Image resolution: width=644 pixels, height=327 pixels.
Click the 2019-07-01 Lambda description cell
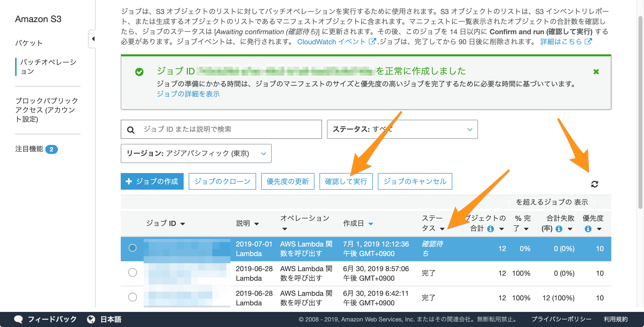click(254, 249)
